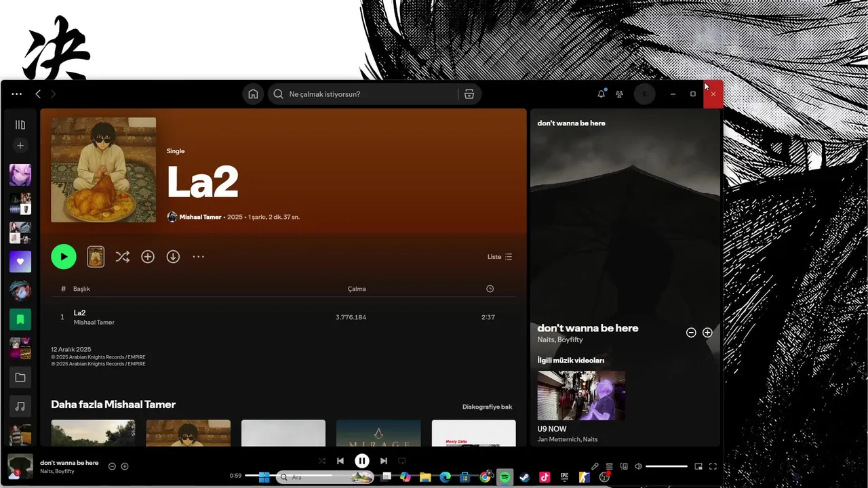Open the music note local files item
Screen dimensions: 868x488
click(20, 406)
